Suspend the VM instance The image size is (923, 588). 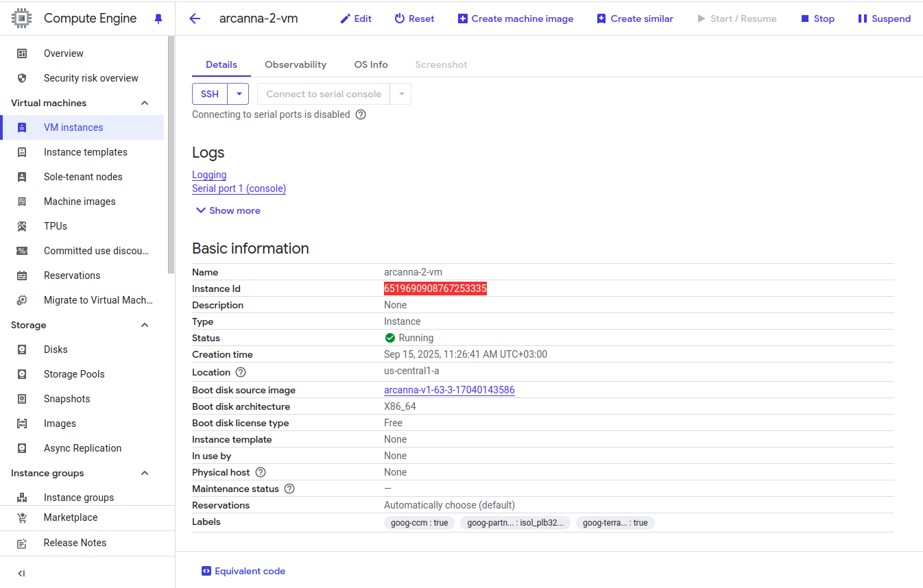tap(885, 19)
